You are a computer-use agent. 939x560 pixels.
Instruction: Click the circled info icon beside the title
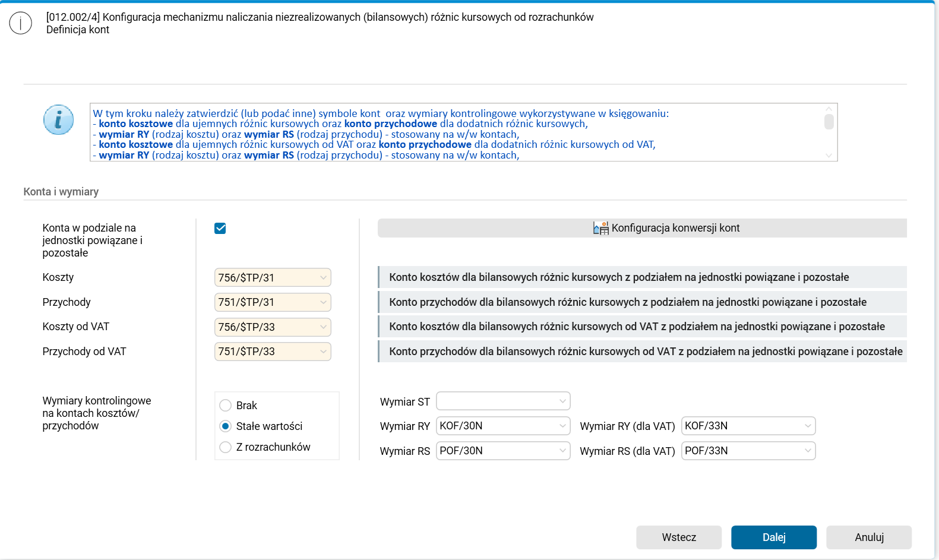pyautogui.click(x=21, y=23)
